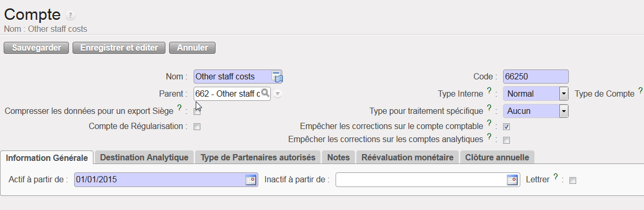644x210 pixels.
Task: Open the Réévaluation monétaire tab
Action: click(407, 157)
